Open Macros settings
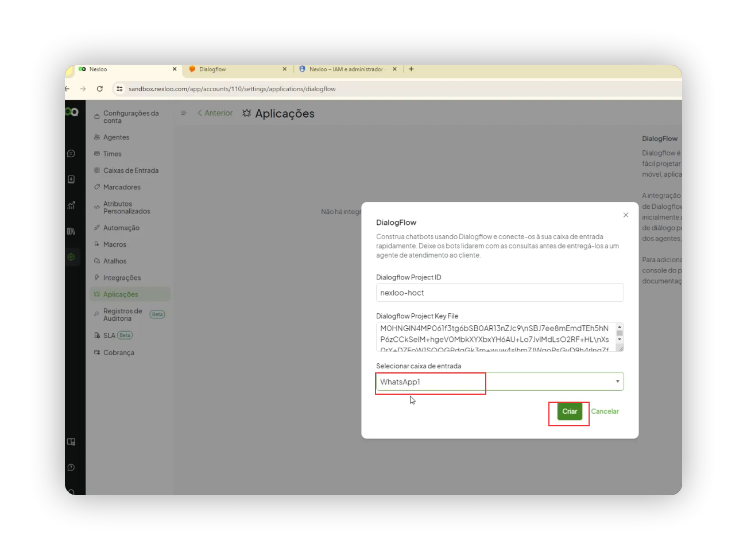This screenshot has width=747, height=560. tap(114, 244)
